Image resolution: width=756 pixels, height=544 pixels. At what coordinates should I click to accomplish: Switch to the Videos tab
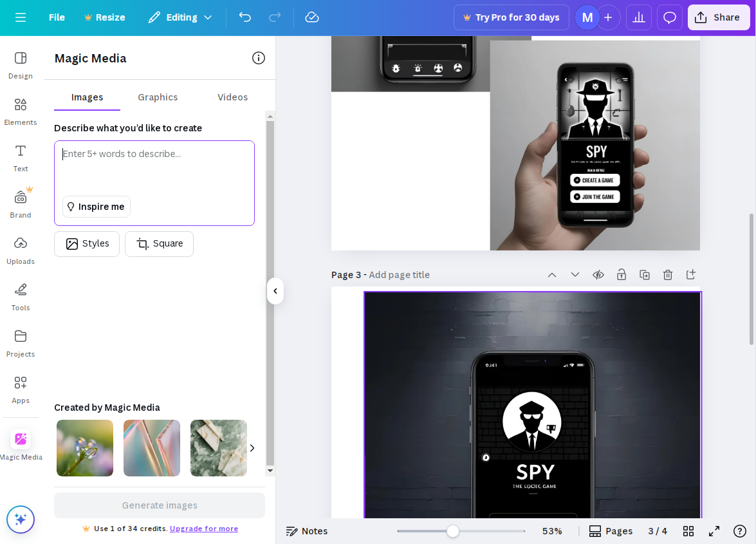tap(232, 97)
